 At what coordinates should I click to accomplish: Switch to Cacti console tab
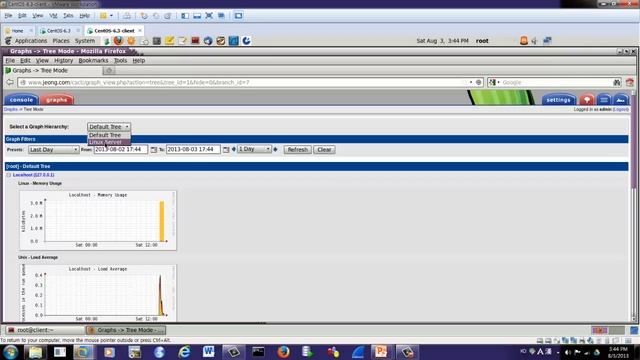coord(21,100)
